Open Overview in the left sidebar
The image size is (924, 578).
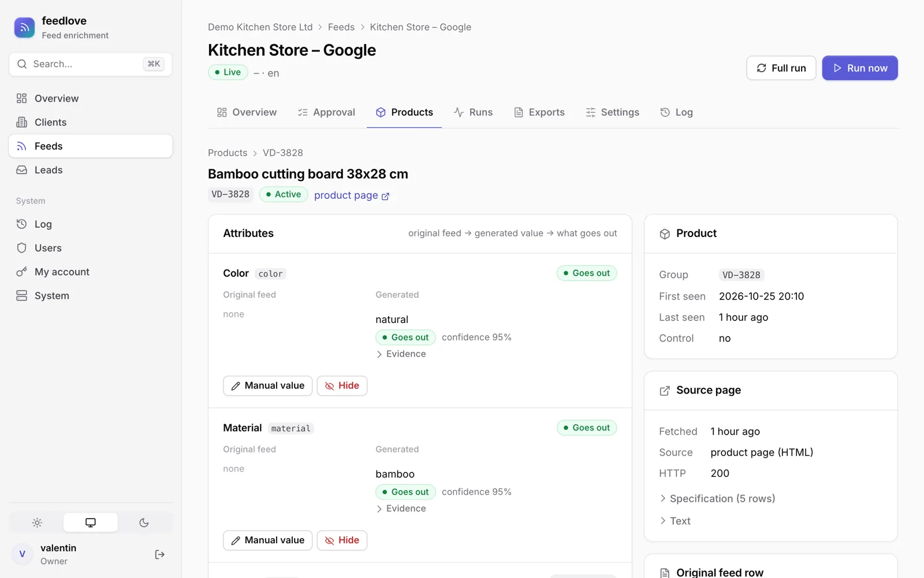tap(91, 98)
